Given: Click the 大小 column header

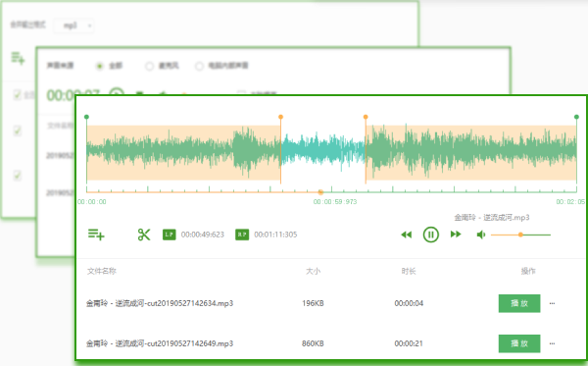Looking at the screenshot, I should (314, 271).
